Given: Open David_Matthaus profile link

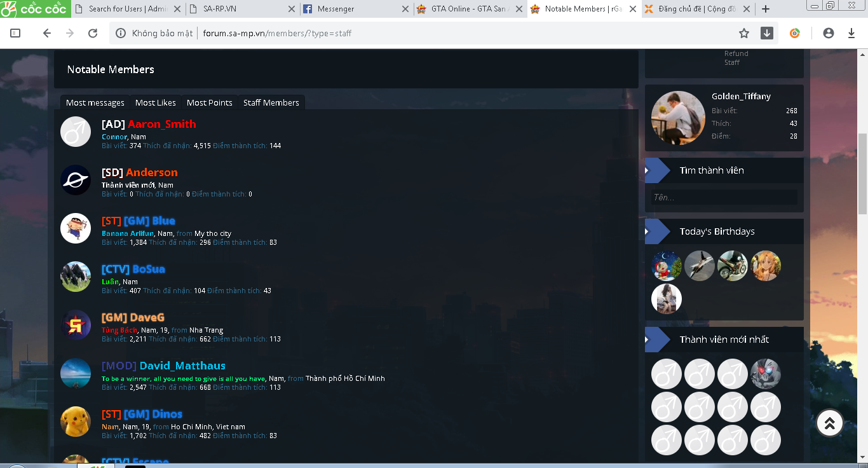Looking at the screenshot, I should click(x=182, y=366).
